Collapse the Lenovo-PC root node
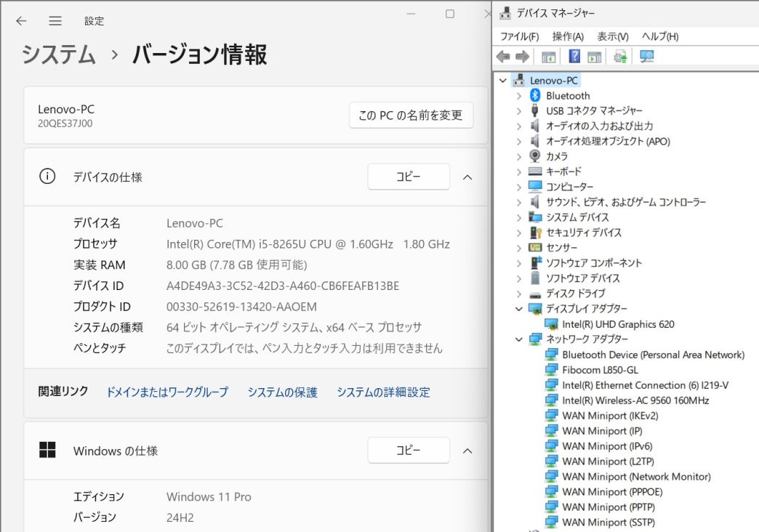Screen dimensions: 759x532 503,81
